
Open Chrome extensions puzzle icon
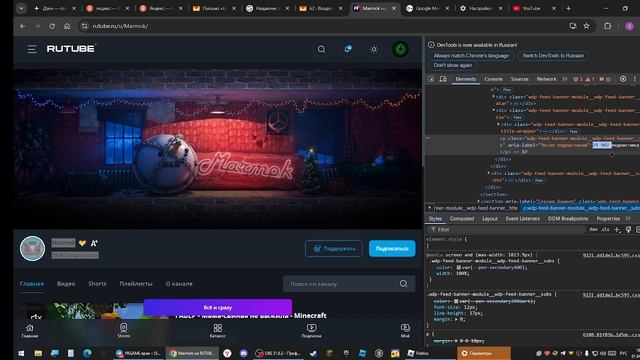pyautogui.click(x=607, y=26)
